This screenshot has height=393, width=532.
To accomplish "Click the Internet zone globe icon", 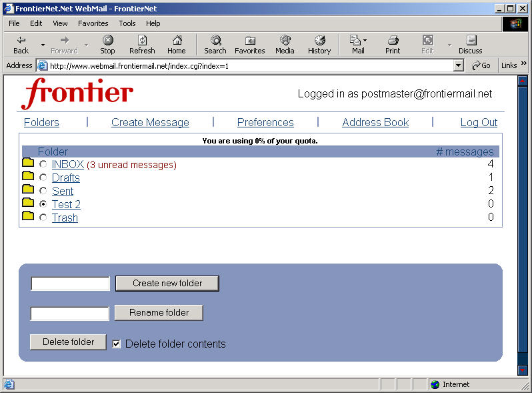I will (x=435, y=384).
